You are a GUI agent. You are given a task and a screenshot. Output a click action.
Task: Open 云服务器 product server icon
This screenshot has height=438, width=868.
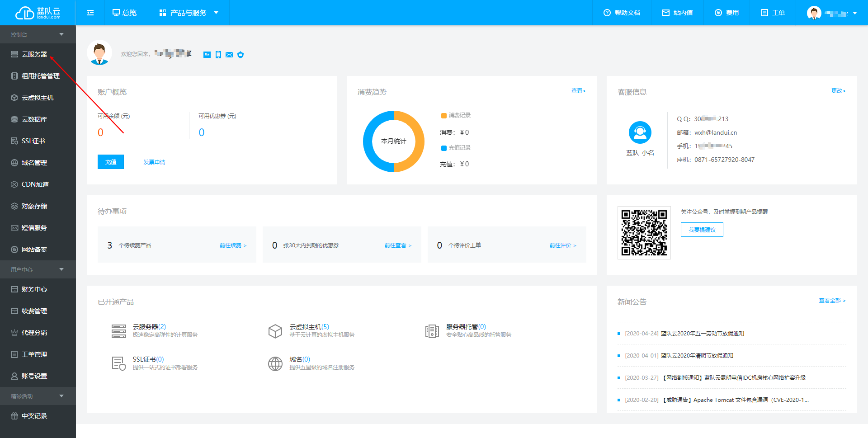[118, 331]
